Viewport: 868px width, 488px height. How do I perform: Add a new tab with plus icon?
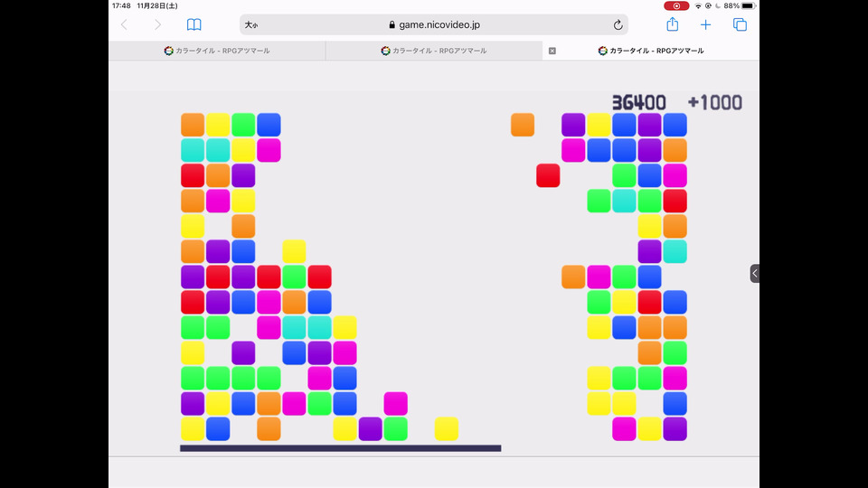click(x=705, y=25)
